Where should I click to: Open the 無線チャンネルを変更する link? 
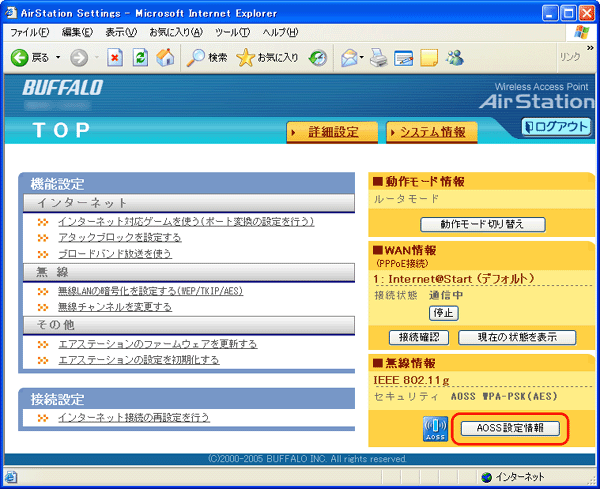[x=115, y=307]
